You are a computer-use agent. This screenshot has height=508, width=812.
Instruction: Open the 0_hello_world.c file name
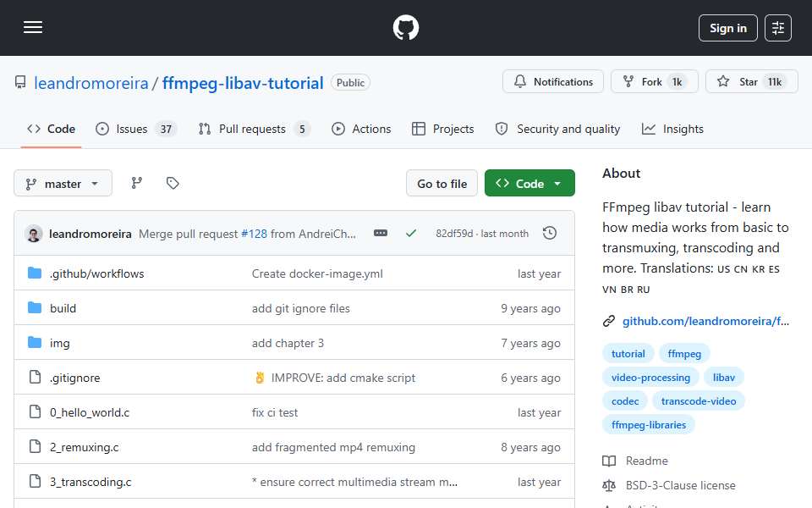pyautogui.click(x=90, y=412)
